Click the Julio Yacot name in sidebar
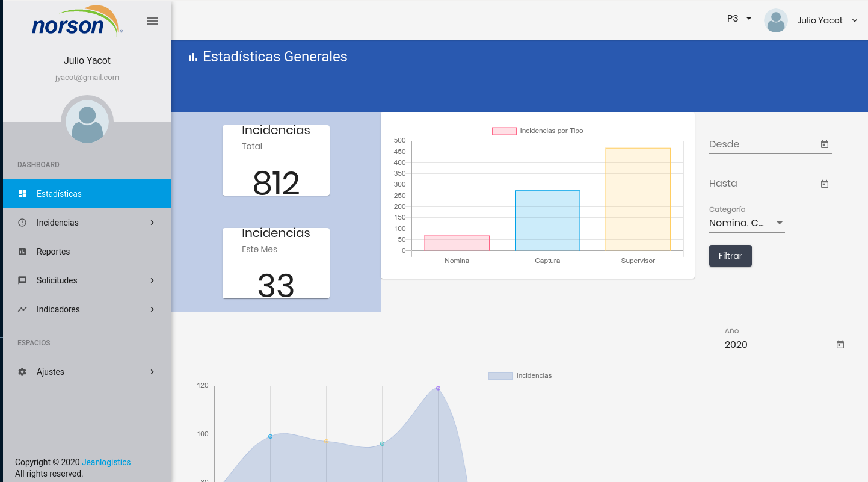This screenshot has width=868, height=482. tap(87, 60)
